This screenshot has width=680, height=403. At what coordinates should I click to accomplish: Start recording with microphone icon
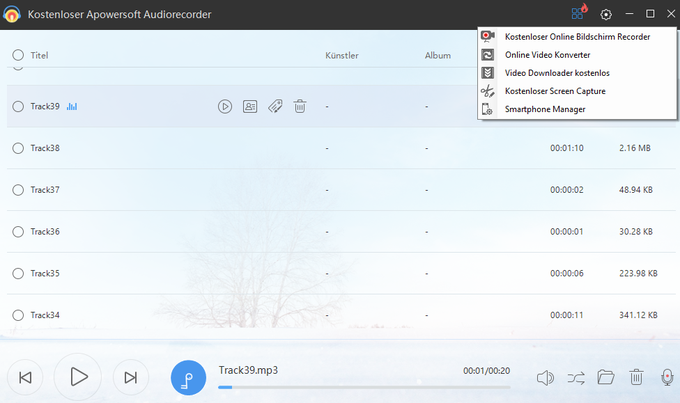pyautogui.click(x=667, y=377)
